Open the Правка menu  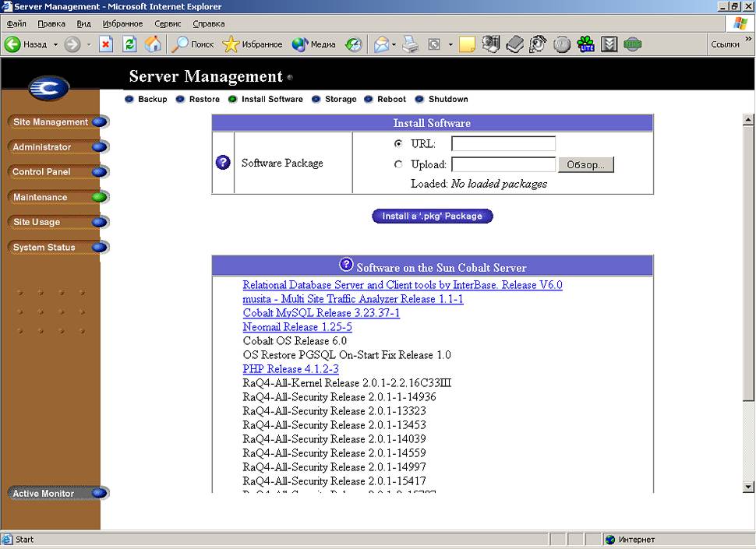(x=51, y=23)
